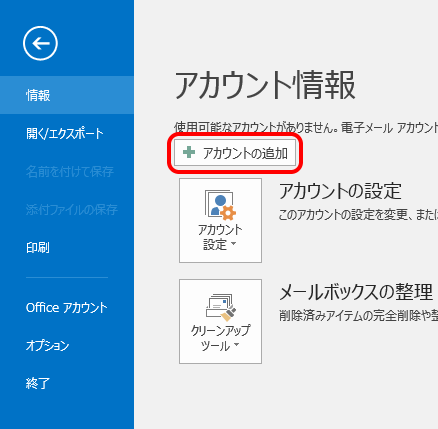This screenshot has width=438, height=429.
Task: Click the メールボックスの整理 heading text
Action: tap(356, 292)
